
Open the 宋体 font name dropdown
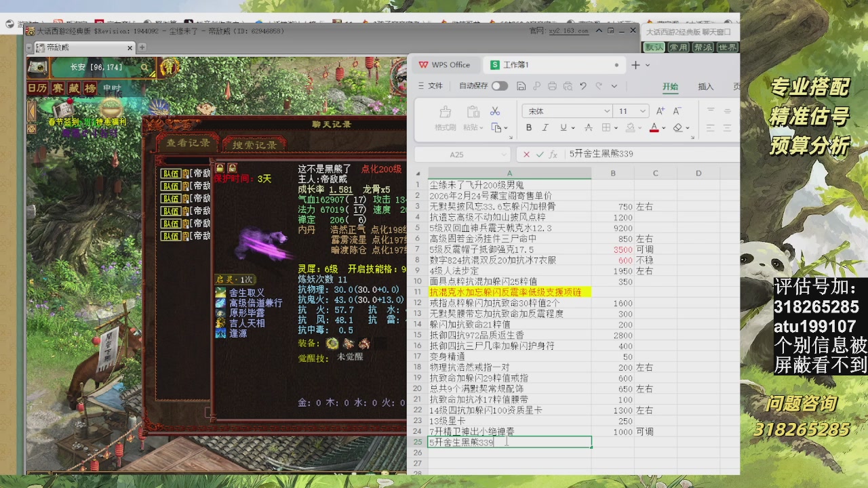(606, 111)
